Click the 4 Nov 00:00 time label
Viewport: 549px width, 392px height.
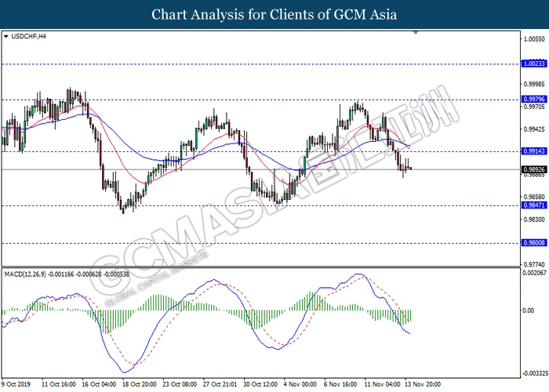tap(300, 384)
